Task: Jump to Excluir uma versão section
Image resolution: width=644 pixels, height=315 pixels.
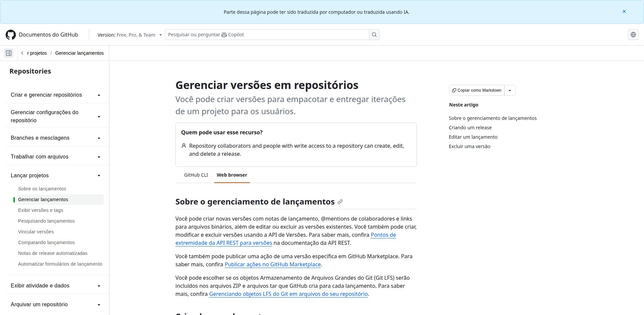Action: click(x=470, y=146)
